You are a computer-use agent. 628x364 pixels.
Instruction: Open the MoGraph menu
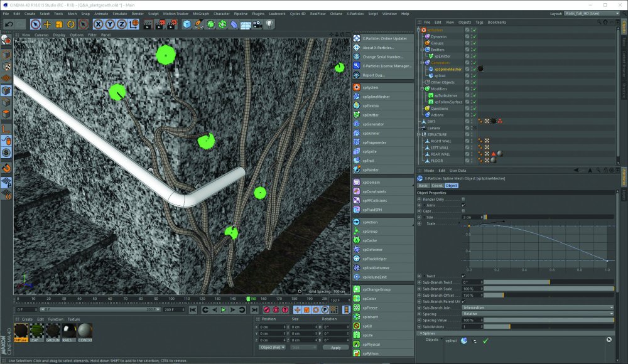click(201, 14)
